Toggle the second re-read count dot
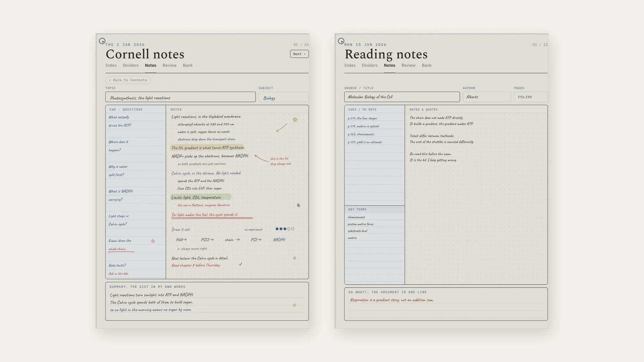This screenshot has width=644, height=362. [x=281, y=229]
